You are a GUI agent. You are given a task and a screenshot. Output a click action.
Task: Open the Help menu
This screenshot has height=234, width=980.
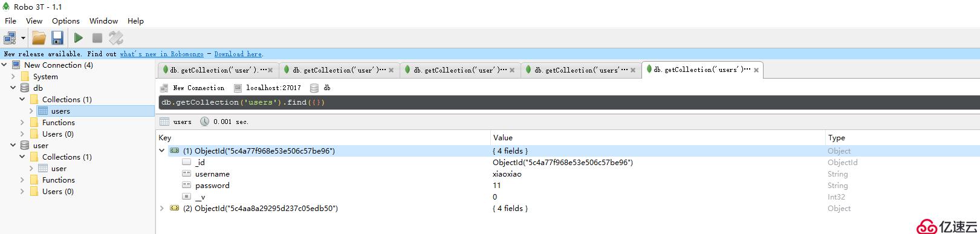[x=135, y=21]
